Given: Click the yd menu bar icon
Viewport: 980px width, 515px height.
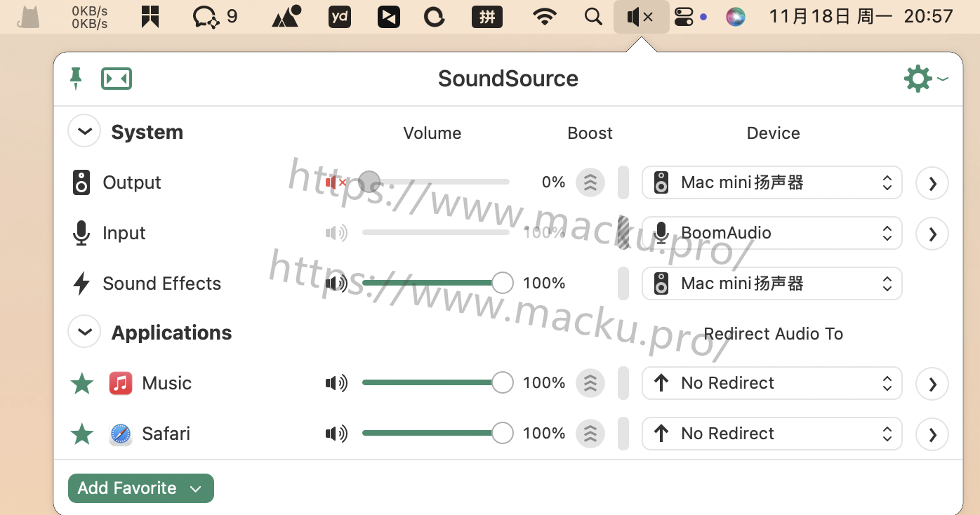Looking at the screenshot, I should 340,17.
